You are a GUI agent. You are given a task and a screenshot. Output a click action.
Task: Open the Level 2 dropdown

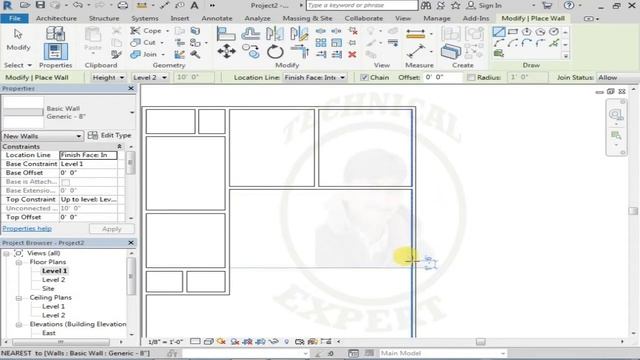coord(150,78)
